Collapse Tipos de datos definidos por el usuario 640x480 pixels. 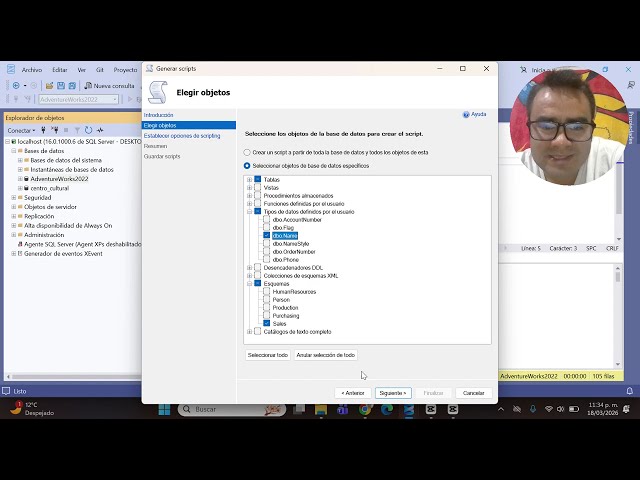pos(249,211)
